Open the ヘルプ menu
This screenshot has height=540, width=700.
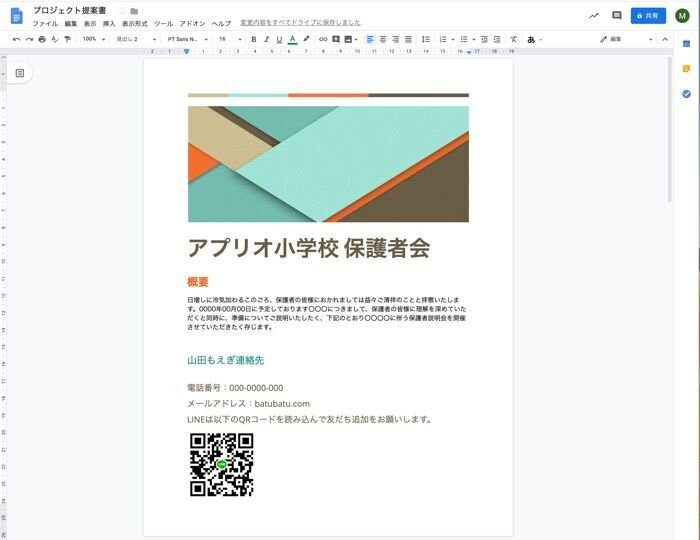click(221, 23)
